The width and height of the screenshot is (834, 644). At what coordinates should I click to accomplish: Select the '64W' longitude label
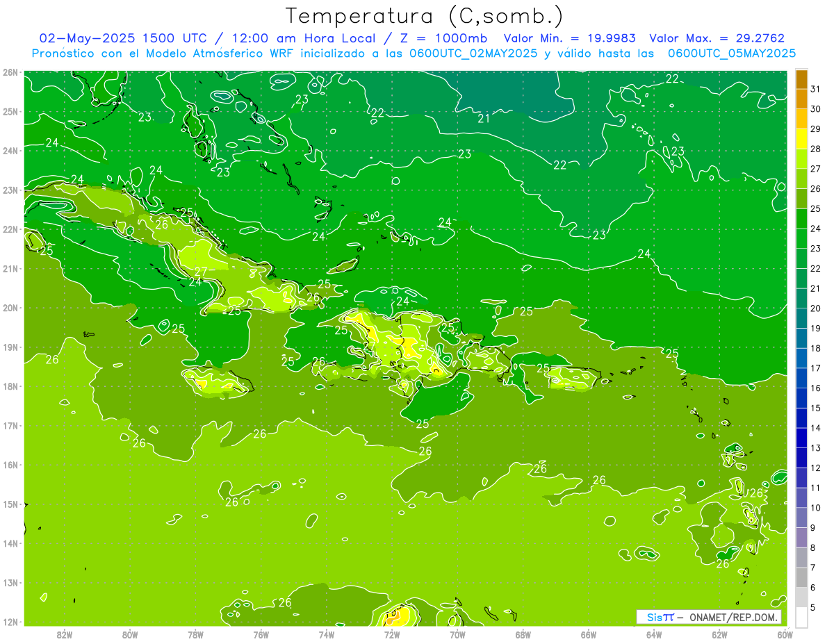pos(653,634)
